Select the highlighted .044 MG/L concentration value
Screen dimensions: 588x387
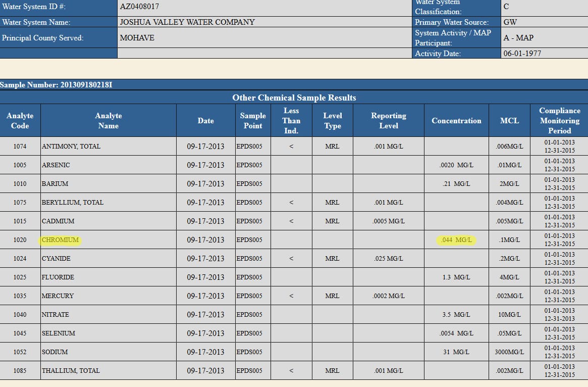pos(456,240)
